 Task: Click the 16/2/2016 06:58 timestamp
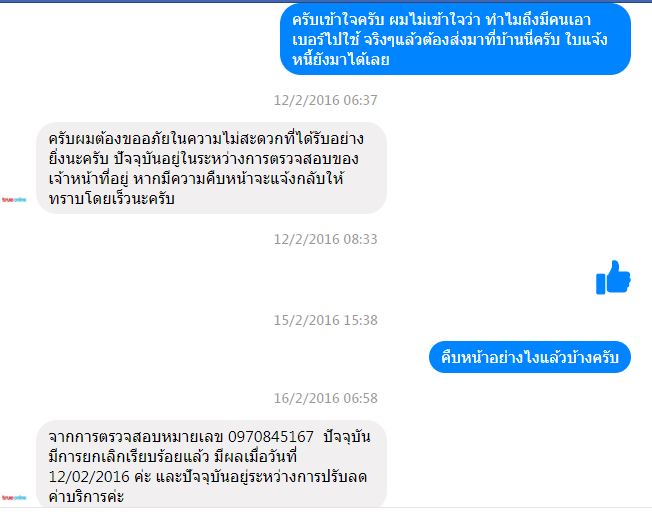pos(326,398)
